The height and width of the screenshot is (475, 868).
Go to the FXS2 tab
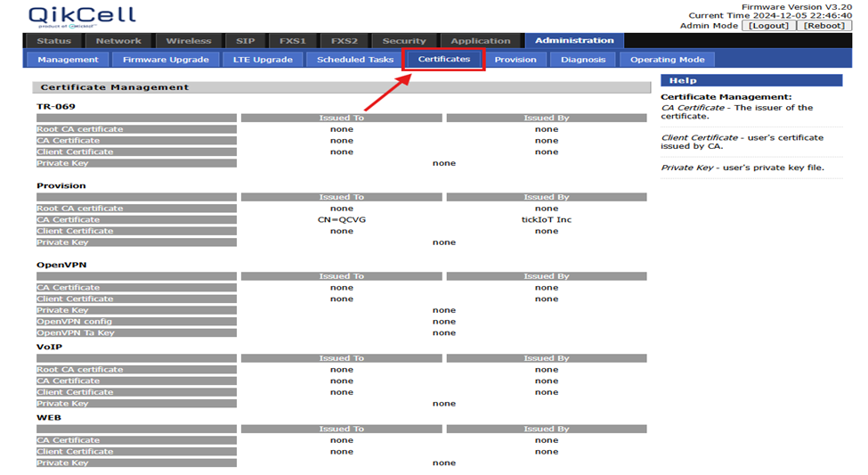point(345,41)
